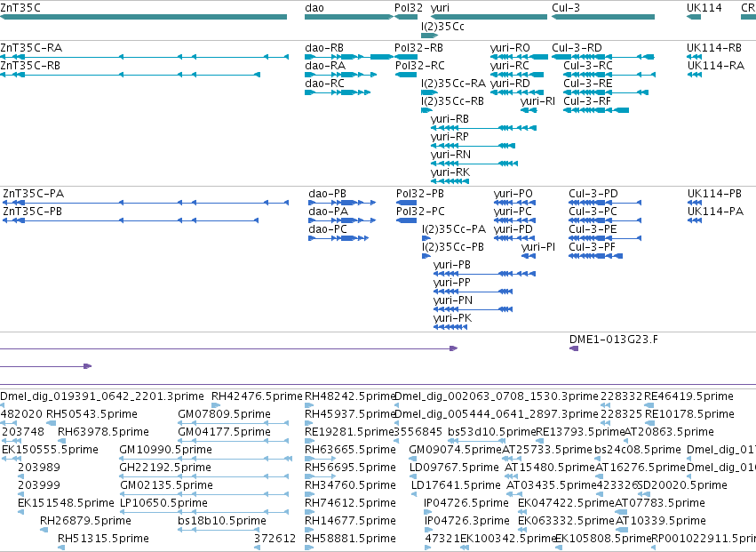
Task: Click the ZnT35C gene label
Action: (20, 8)
